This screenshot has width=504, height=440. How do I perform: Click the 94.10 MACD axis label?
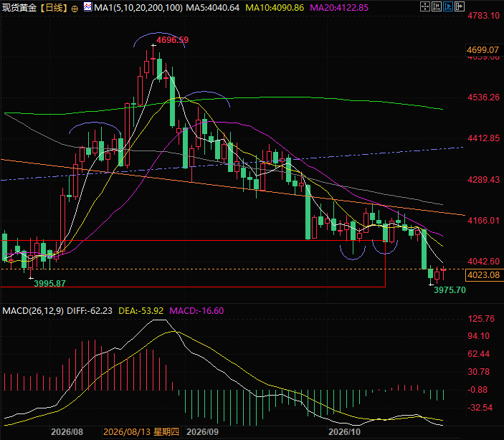pos(479,336)
